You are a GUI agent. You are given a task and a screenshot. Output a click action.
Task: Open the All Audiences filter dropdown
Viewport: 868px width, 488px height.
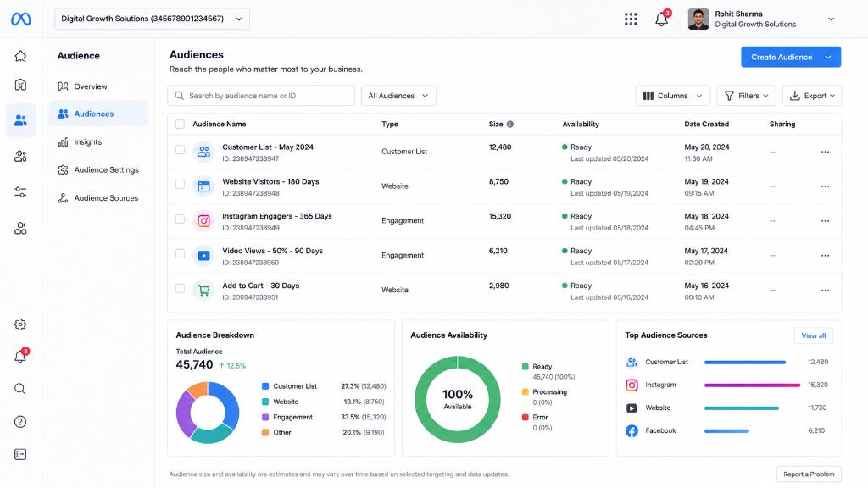[x=398, y=96]
